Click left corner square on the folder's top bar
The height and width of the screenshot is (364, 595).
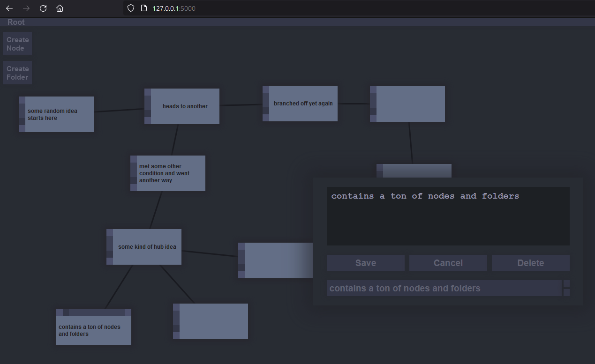60,312
